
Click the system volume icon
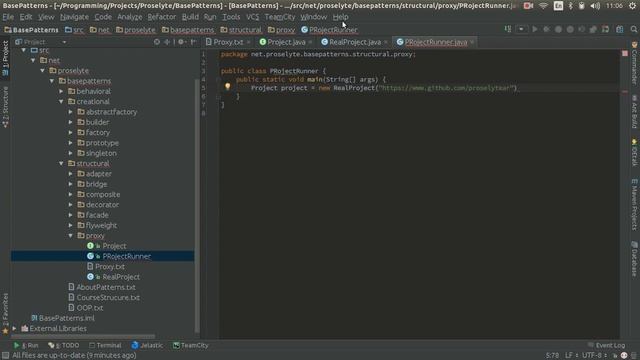(595, 5)
